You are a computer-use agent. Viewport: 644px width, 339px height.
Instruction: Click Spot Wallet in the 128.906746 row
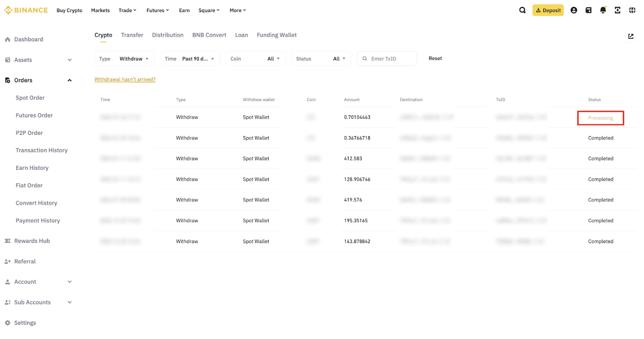click(256, 180)
